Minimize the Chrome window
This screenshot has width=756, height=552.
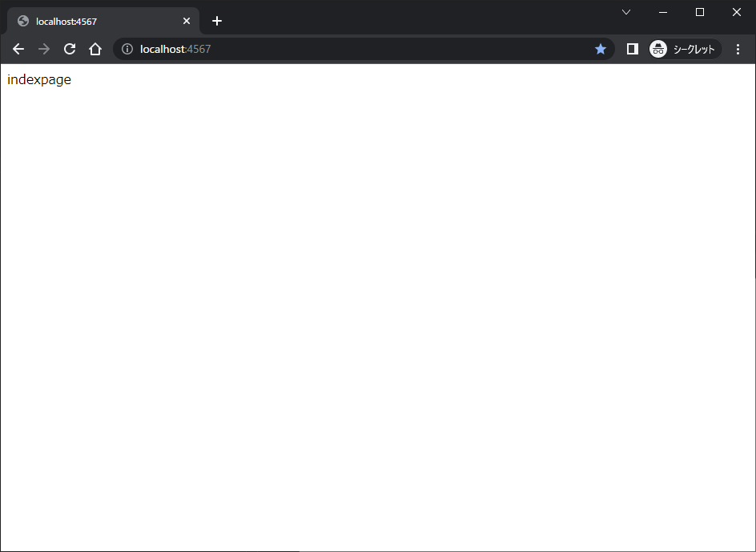pos(663,12)
